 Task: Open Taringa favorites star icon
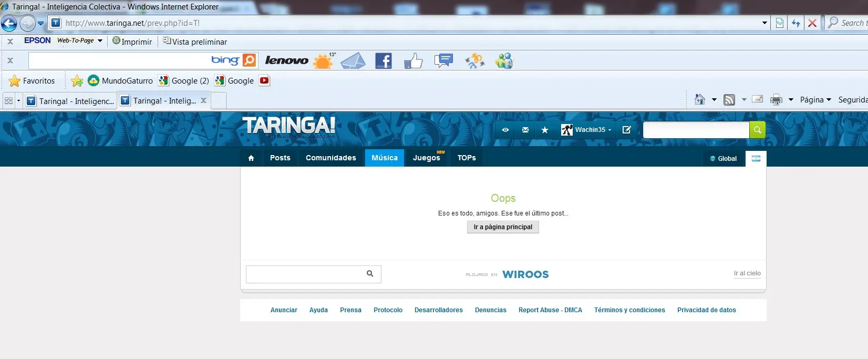[545, 130]
